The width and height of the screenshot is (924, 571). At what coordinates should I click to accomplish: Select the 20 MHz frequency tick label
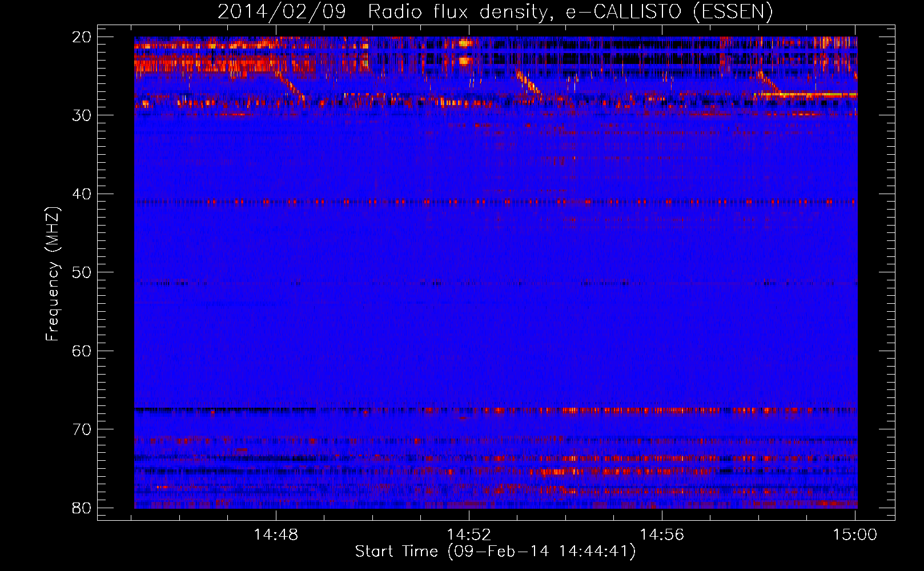coord(82,37)
